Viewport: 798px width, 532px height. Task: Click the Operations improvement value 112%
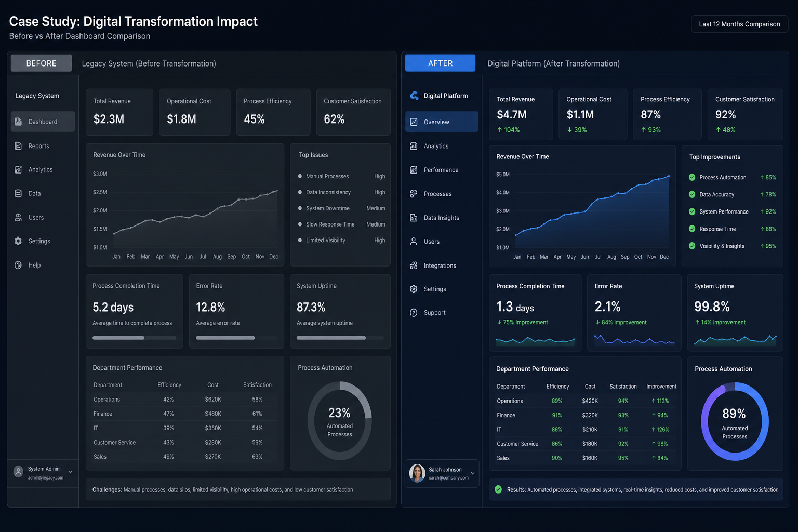[660, 401]
